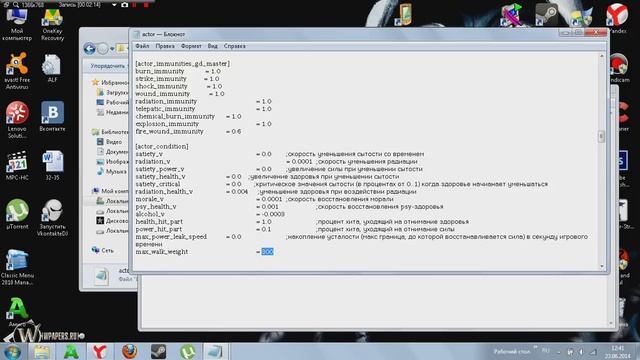Click the fire_wound_immunity line
The height and width of the screenshot is (360, 640).
pyautogui.click(x=188, y=131)
